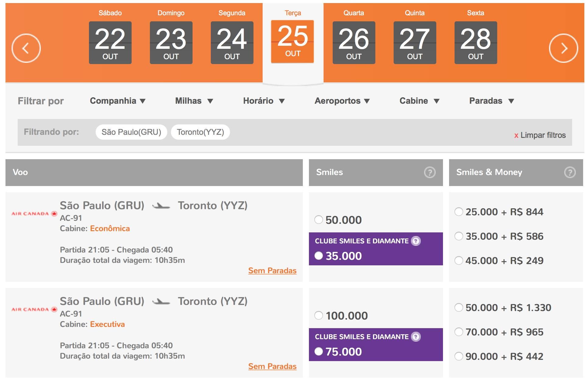The width and height of the screenshot is (588, 380).
Task: Open Cabine filter dropdown
Action: 420,101
